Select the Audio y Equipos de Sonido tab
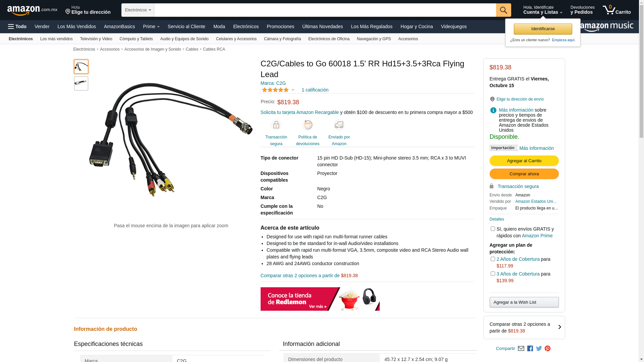 184,39
